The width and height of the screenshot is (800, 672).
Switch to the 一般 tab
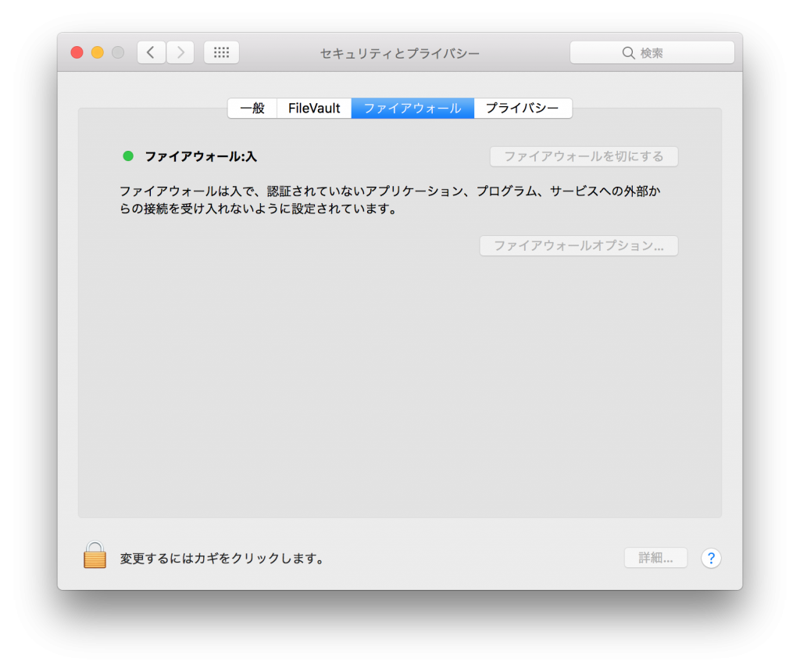tap(252, 108)
